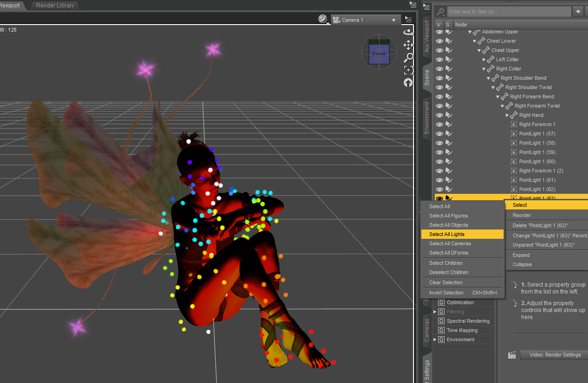588x383 pixels.
Task: Click Collapse in the context menu
Action: (546, 264)
